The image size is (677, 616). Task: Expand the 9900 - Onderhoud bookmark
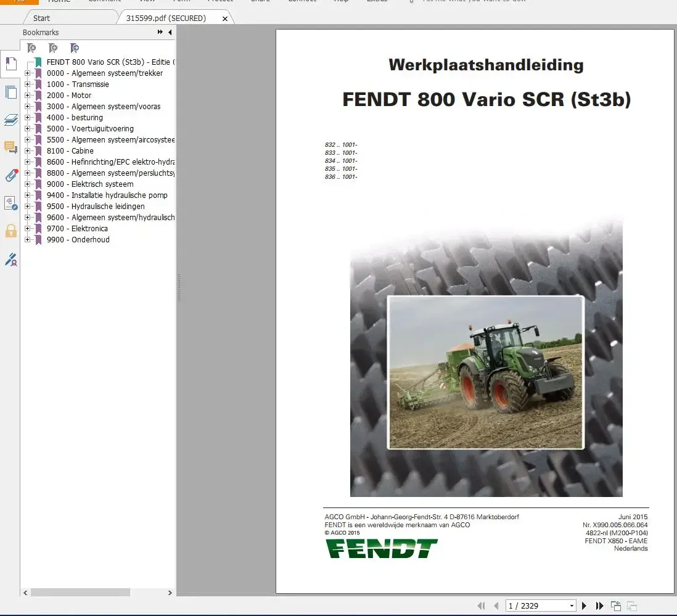[28, 240]
